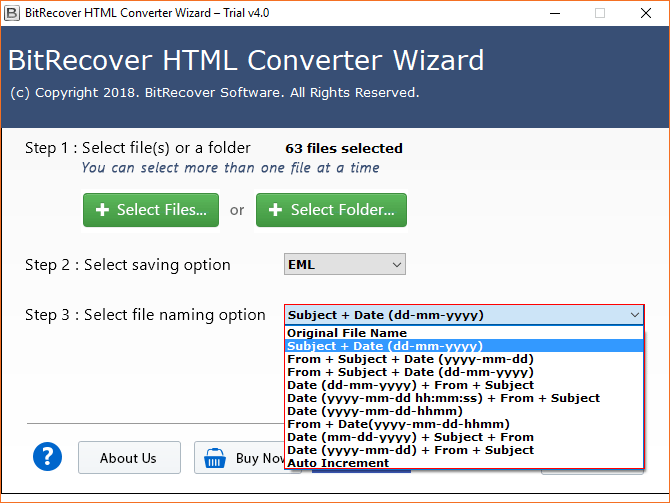Select Date (yyyy-mm-dd) + From + Subject

pos(464,450)
